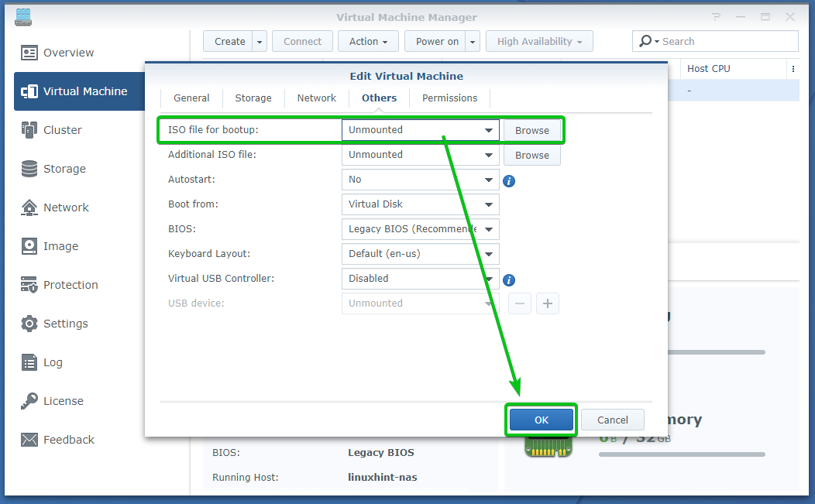Click the Autostart info icon
Screen dimensions: 815x504
click(x=509, y=181)
